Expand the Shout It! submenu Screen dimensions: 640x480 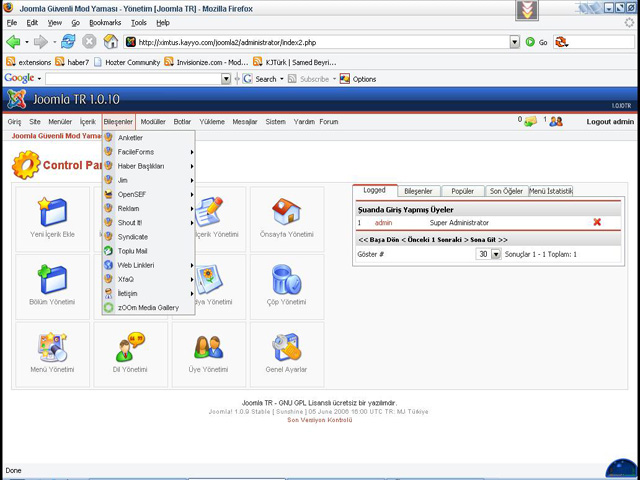tap(149, 222)
